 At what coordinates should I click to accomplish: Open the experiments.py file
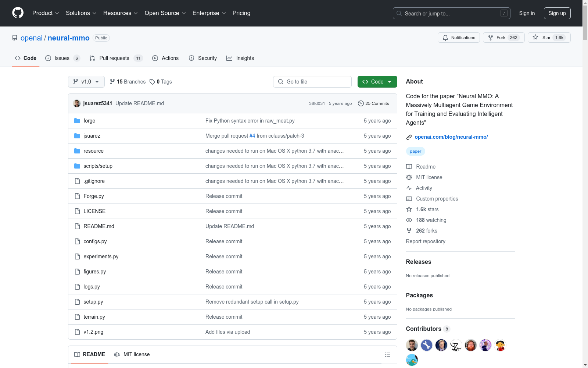101,256
